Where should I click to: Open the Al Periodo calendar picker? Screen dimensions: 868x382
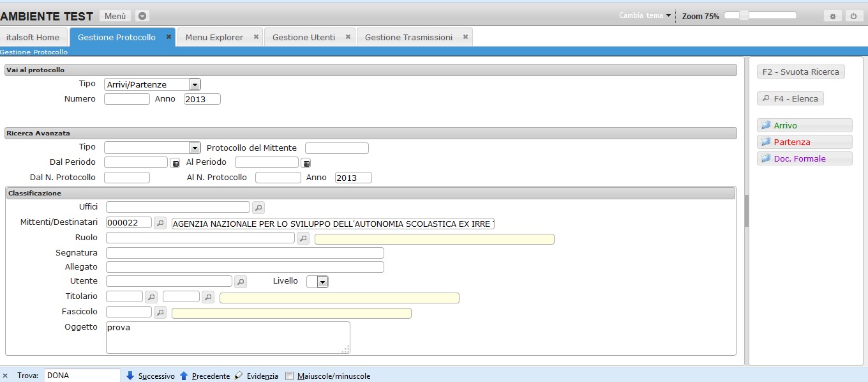(306, 164)
